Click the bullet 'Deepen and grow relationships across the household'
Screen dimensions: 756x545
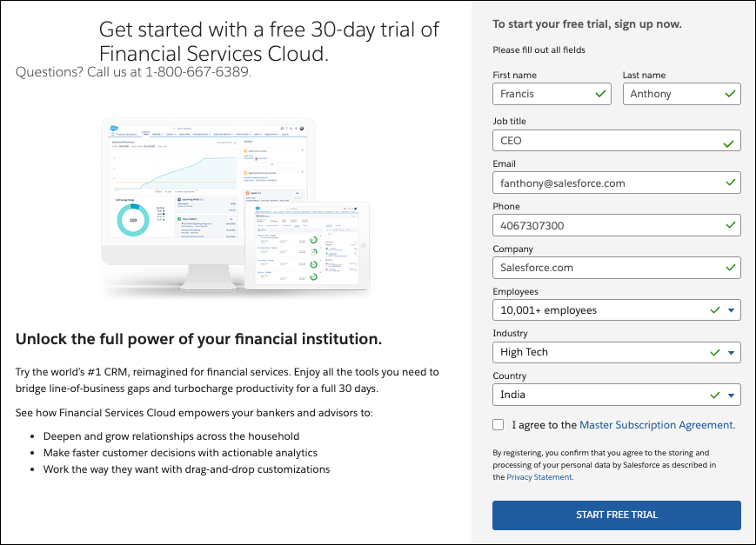(171, 436)
